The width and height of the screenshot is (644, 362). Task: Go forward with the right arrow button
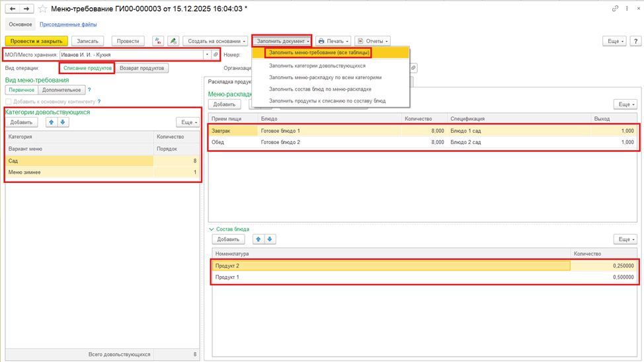pos(26,9)
